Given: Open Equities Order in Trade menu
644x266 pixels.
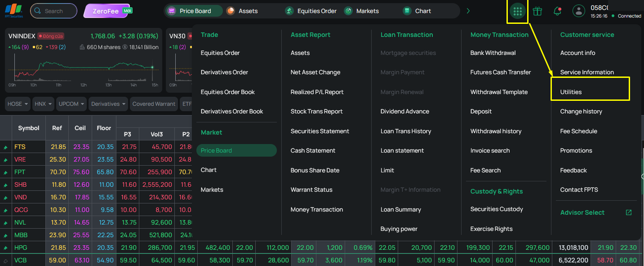Looking at the screenshot, I should [x=220, y=53].
